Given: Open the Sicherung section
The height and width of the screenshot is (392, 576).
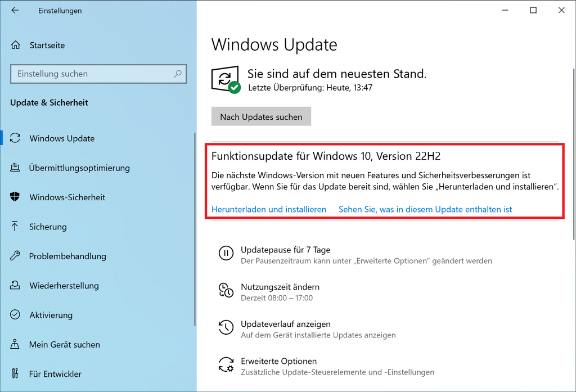Looking at the screenshot, I should click(48, 227).
